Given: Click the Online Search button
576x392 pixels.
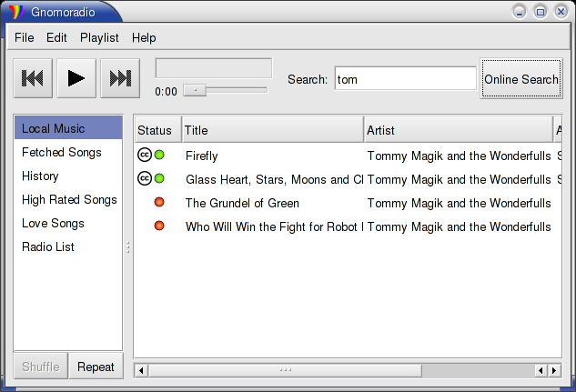Looking at the screenshot, I should [520, 79].
